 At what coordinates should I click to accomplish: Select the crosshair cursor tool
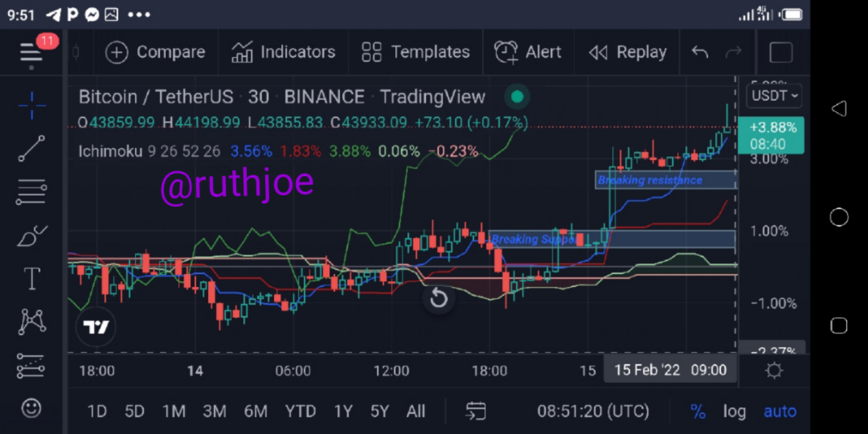coord(32,105)
